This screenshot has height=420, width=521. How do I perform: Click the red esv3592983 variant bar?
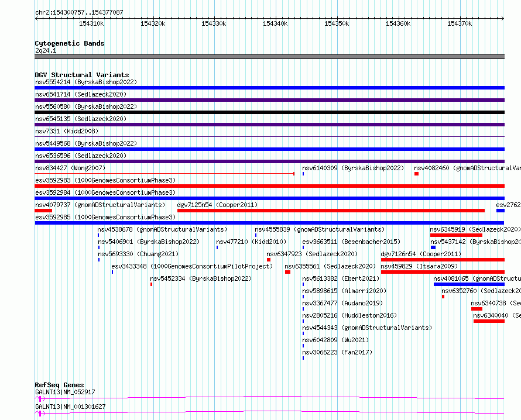[x=269, y=186]
